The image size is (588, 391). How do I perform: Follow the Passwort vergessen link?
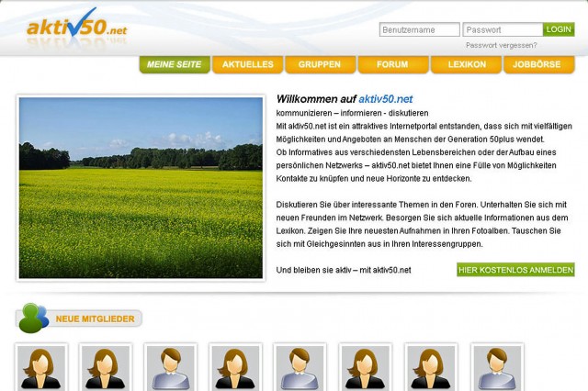coord(501,45)
